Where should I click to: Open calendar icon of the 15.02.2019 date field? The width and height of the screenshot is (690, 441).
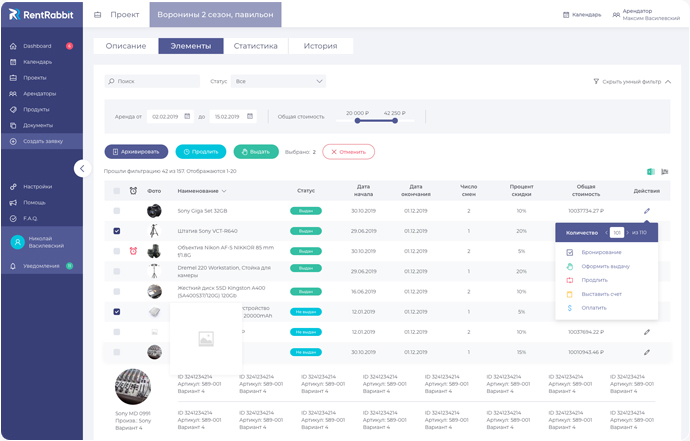[250, 116]
